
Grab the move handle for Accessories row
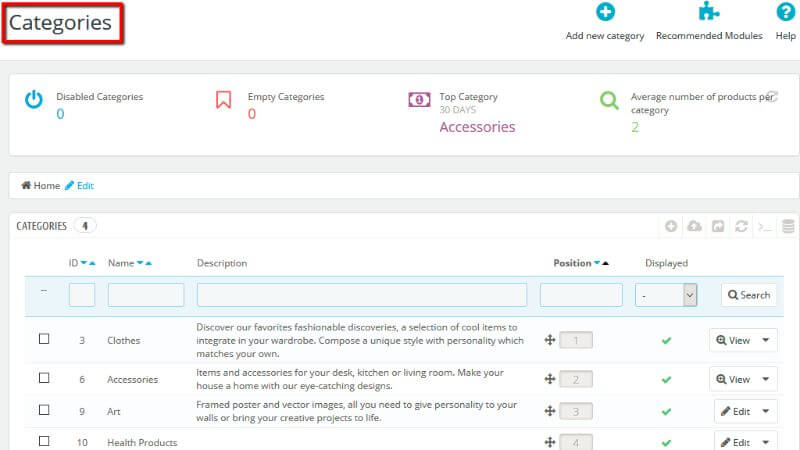(x=549, y=379)
